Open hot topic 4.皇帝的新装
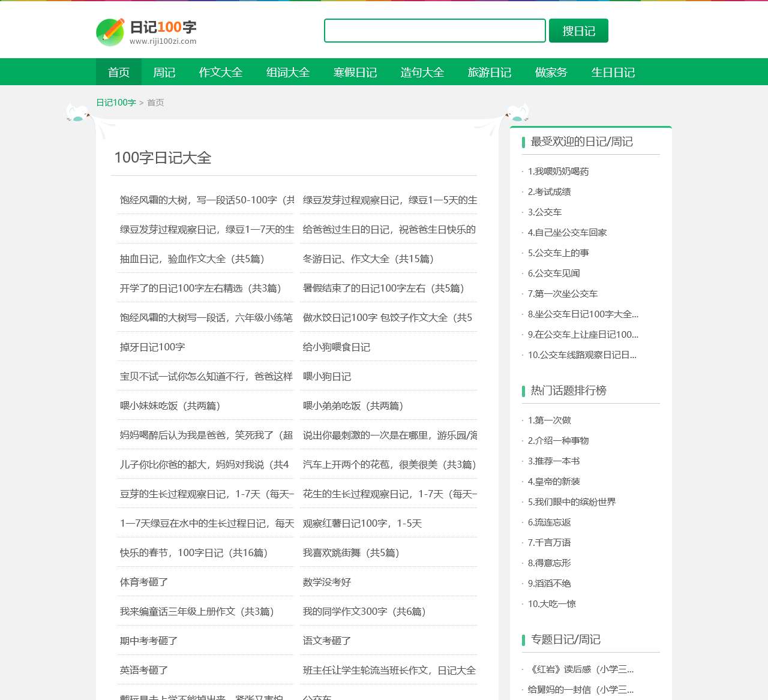Image resolution: width=768 pixels, height=700 pixels. click(x=556, y=481)
